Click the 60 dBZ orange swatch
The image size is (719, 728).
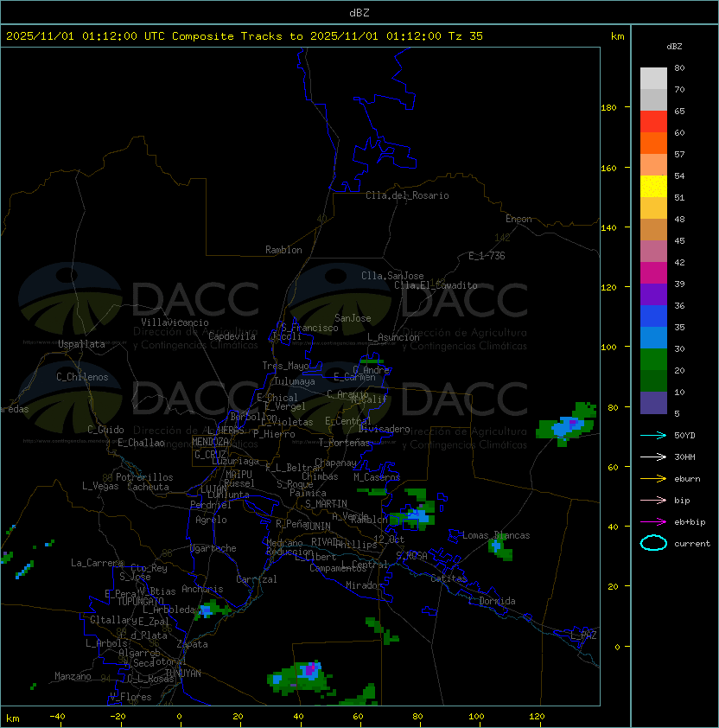coord(653,143)
